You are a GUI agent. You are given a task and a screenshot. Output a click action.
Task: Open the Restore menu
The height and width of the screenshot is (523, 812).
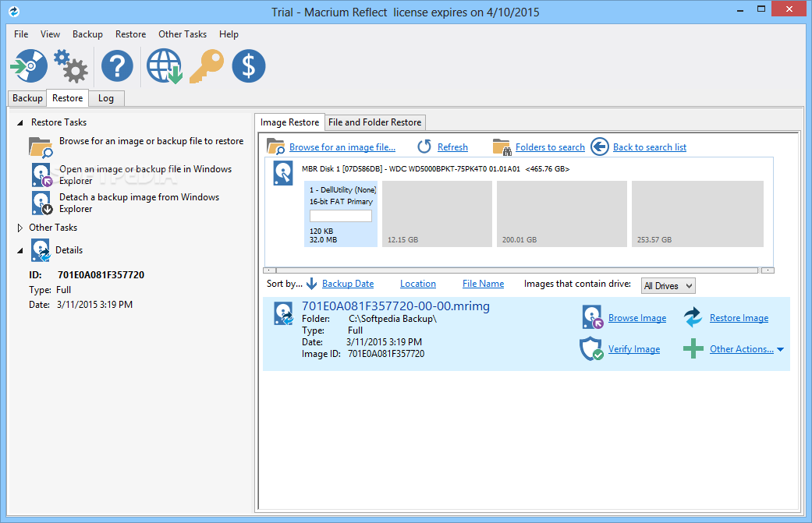(130, 34)
